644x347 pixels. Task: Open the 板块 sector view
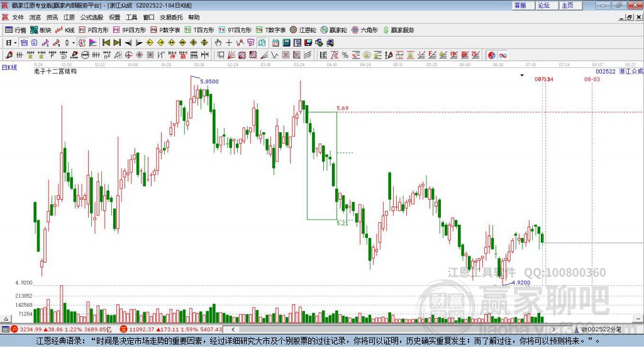click(40, 30)
